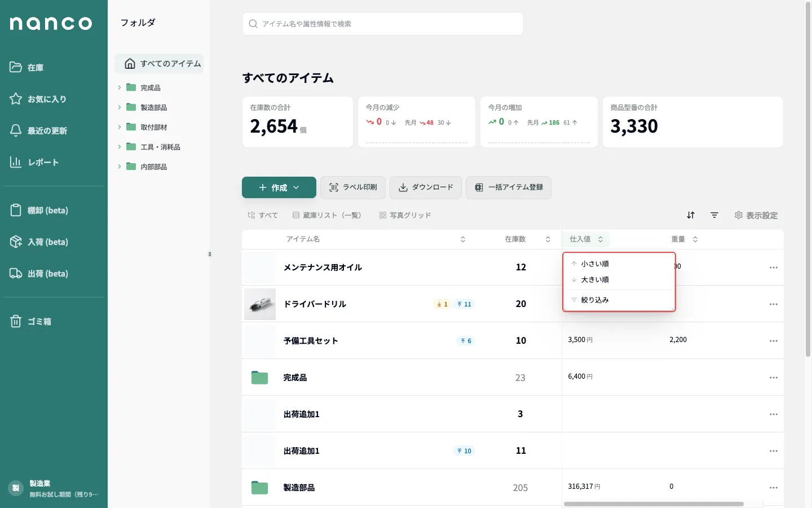812x508 pixels.
Task: Choose 小さい順 ascending sort
Action: click(619, 264)
